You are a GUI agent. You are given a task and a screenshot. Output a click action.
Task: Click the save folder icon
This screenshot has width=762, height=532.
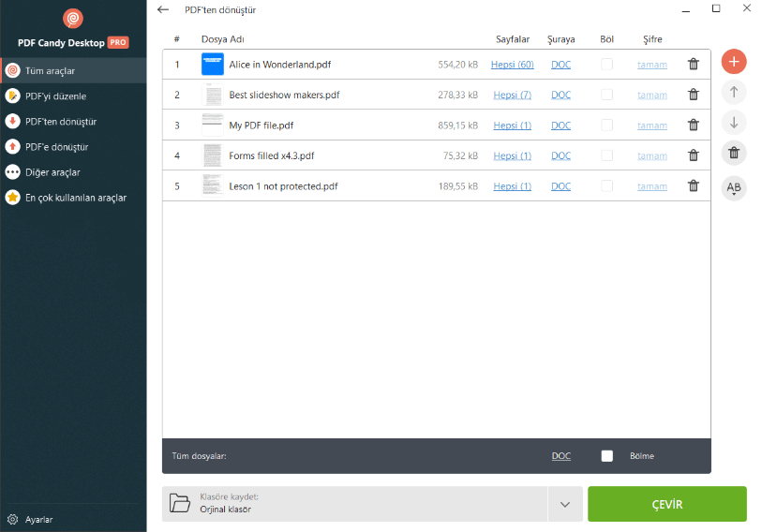click(x=180, y=503)
